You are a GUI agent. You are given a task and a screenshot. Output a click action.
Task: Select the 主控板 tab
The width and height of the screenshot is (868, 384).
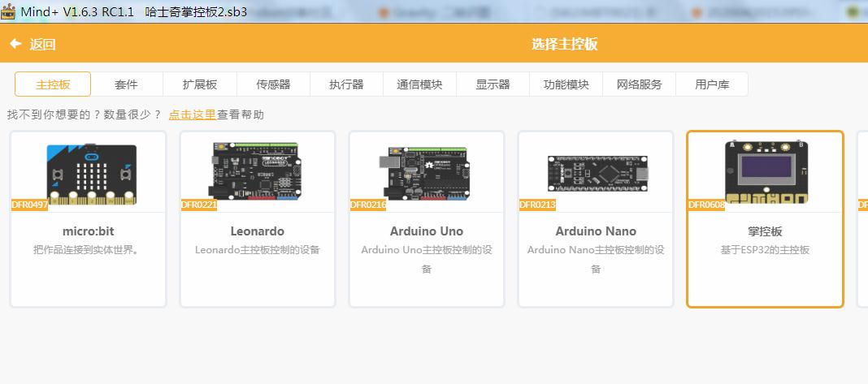[x=53, y=84]
